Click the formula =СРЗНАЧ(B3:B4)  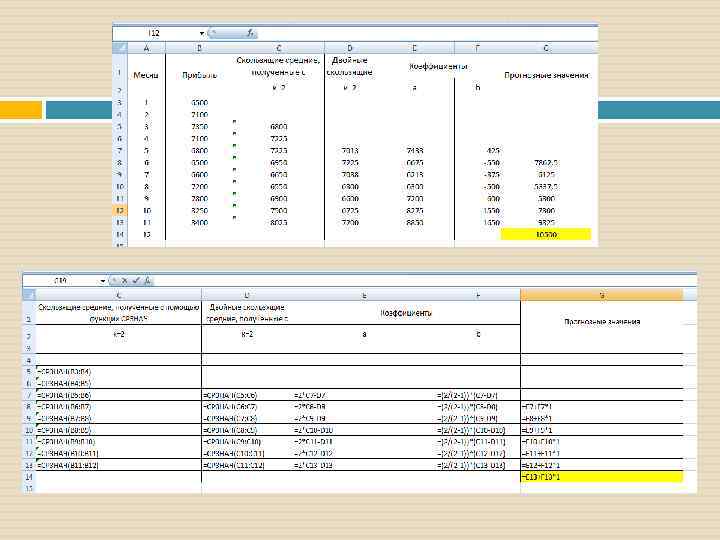click(64, 371)
